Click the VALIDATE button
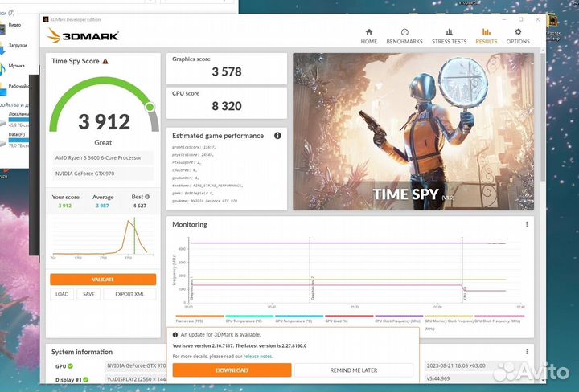 click(103, 280)
